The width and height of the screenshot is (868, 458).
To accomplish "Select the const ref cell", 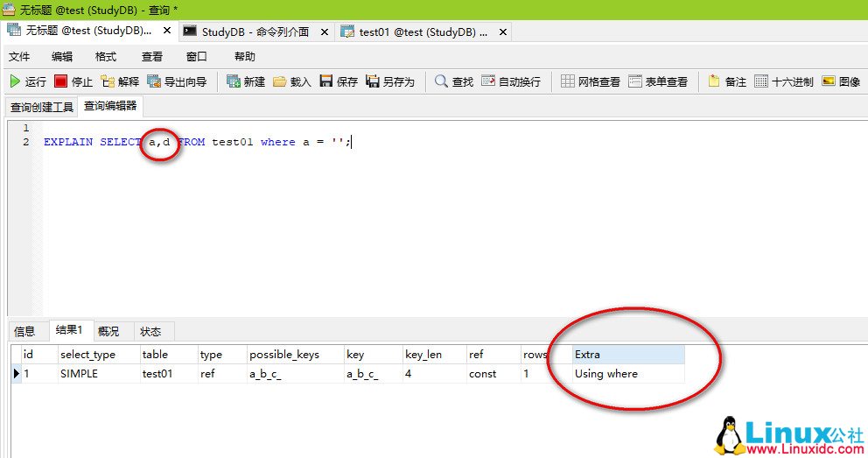I will click(493, 374).
